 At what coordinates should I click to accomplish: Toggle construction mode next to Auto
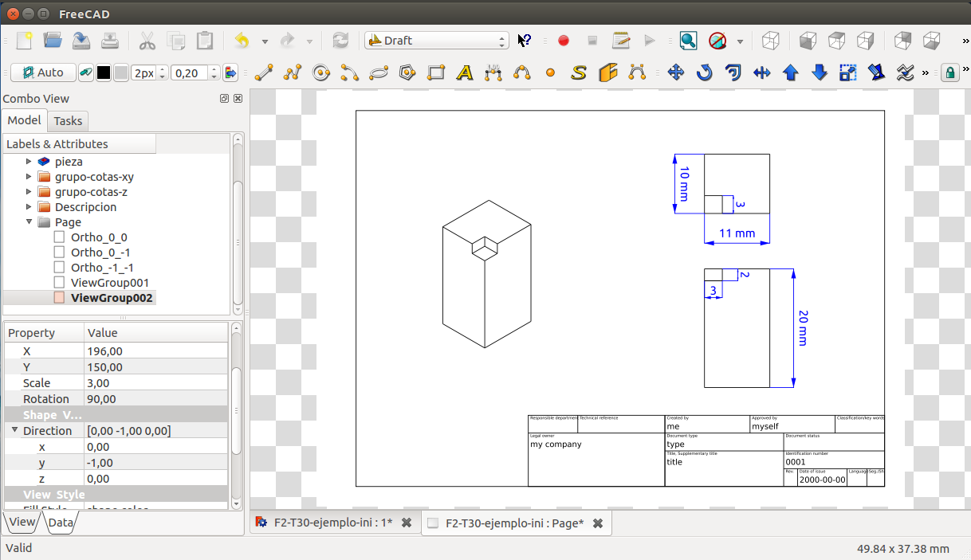[86, 73]
